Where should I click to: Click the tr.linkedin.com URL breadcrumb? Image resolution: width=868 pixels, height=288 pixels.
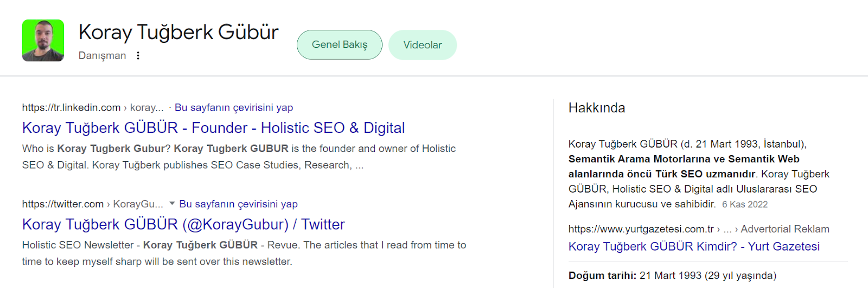[x=93, y=107]
